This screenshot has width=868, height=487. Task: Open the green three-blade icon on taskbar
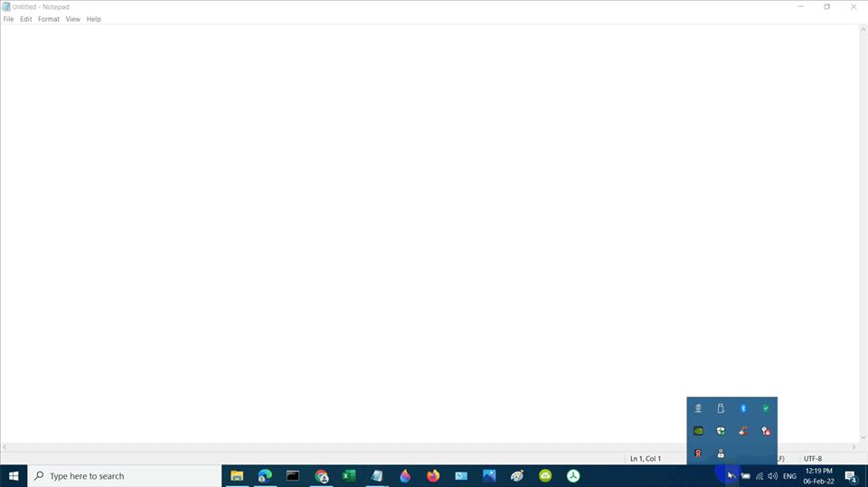coord(573,475)
